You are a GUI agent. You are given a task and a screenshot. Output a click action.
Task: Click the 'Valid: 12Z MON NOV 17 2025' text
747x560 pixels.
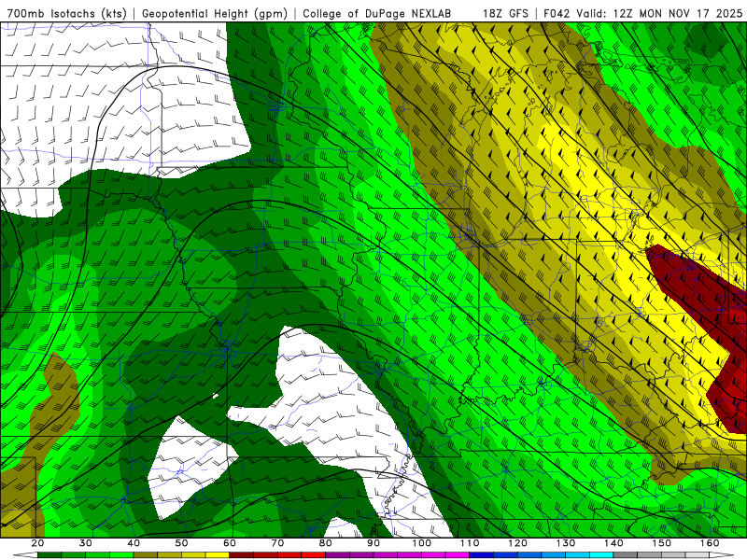[x=659, y=13]
